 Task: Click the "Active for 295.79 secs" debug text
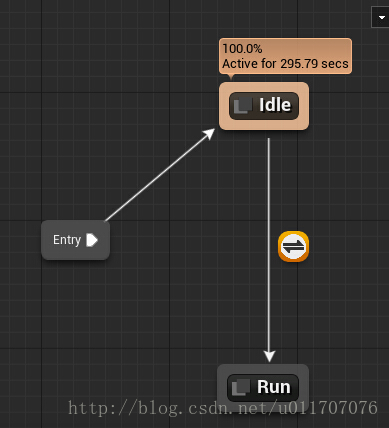pyautogui.click(x=285, y=63)
